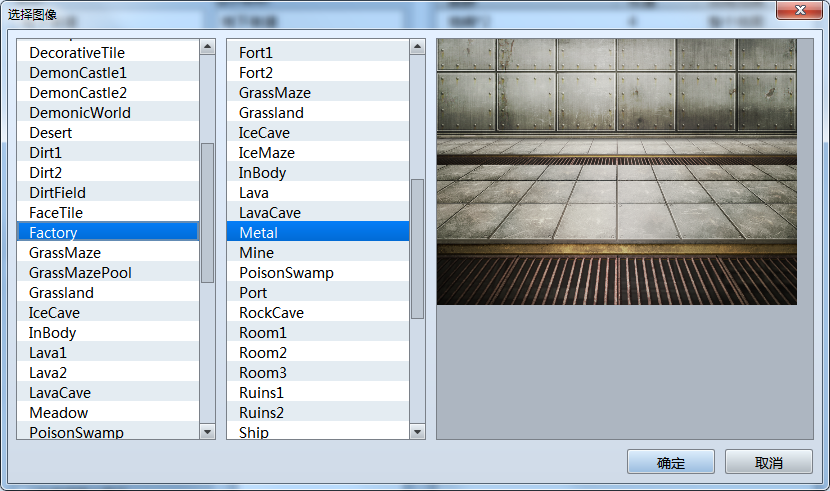830x491 pixels.
Task: Click the 取消 cancel button
Action: tap(769, 462)
